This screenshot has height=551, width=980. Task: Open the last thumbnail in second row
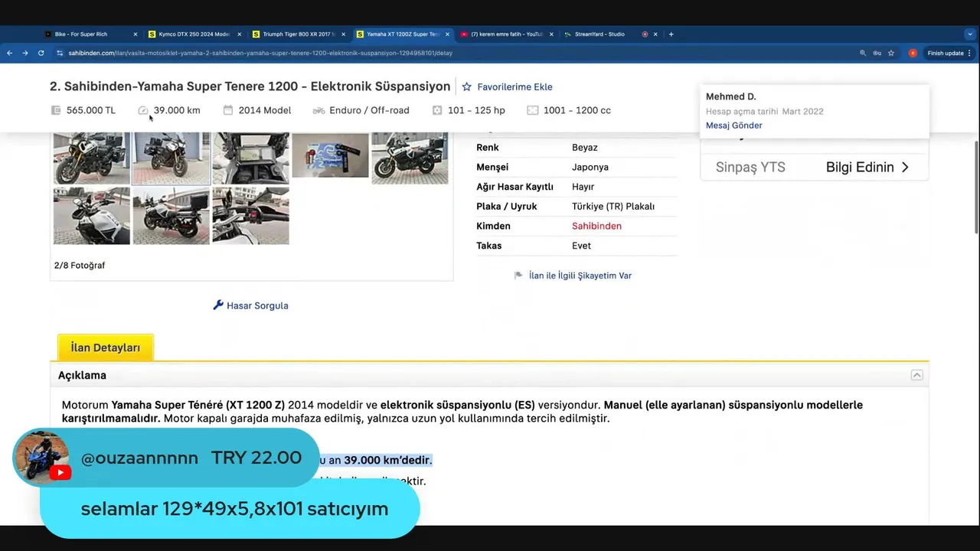click(x=251, y=216)
